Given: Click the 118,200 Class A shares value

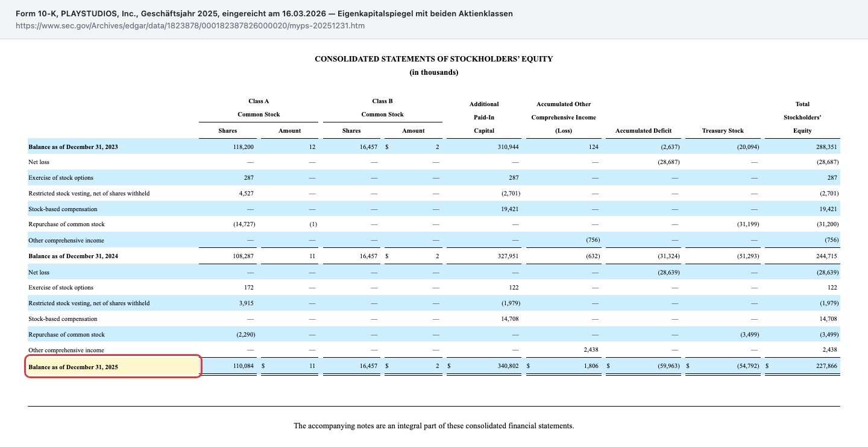Looking at the screenshot, I should tap(243, 147).
